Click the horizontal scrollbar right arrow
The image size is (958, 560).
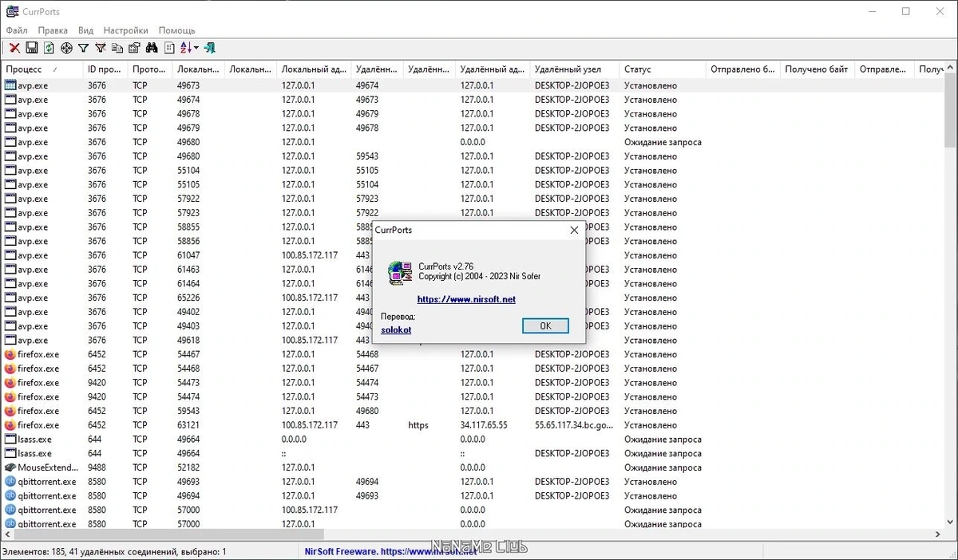(x=937, y=536)
